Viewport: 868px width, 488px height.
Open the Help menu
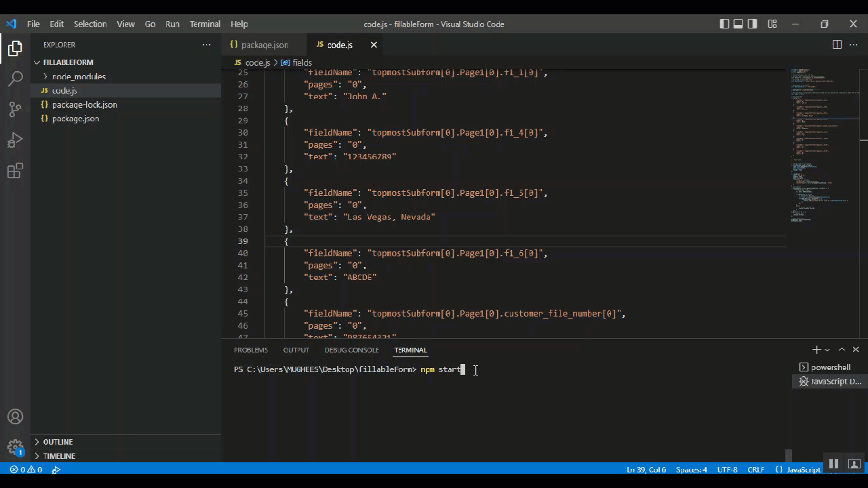[239, 24]
